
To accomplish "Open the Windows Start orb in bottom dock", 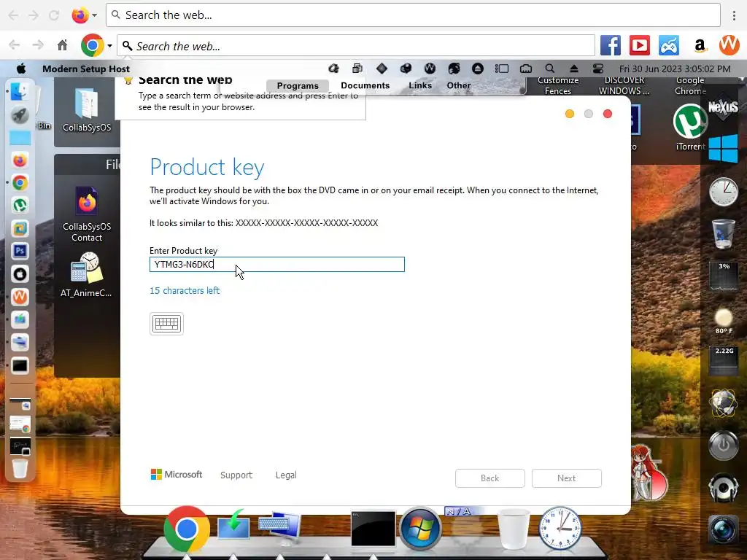I will click(419, 529).
